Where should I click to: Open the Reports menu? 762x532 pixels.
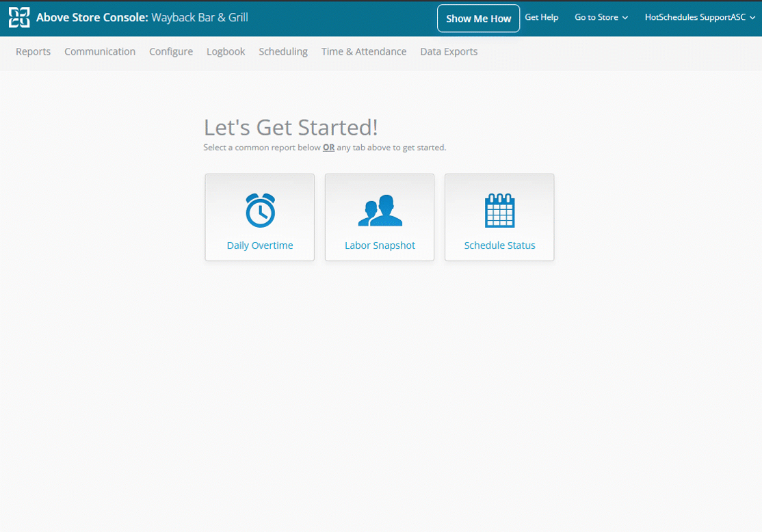point(33,51)
